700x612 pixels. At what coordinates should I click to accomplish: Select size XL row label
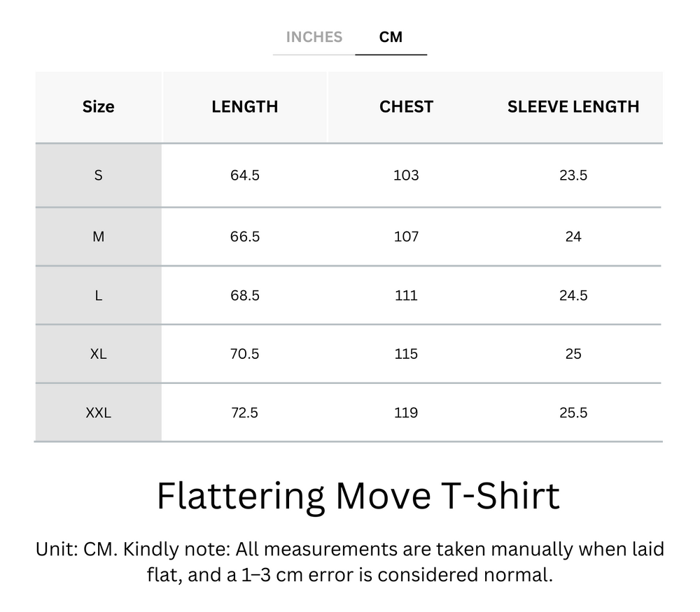[x=98, y=354]
